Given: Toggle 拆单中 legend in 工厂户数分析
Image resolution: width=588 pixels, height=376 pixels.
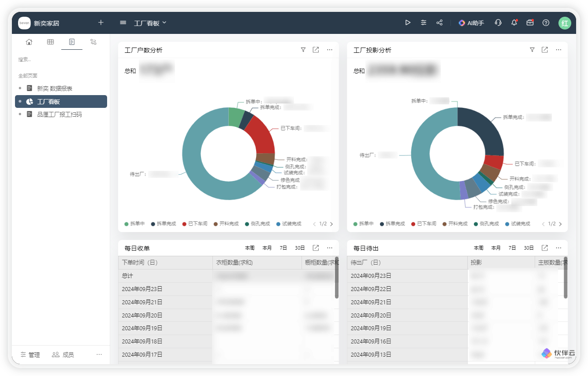Looking at the screenshot, I should (x=134, y=224).
